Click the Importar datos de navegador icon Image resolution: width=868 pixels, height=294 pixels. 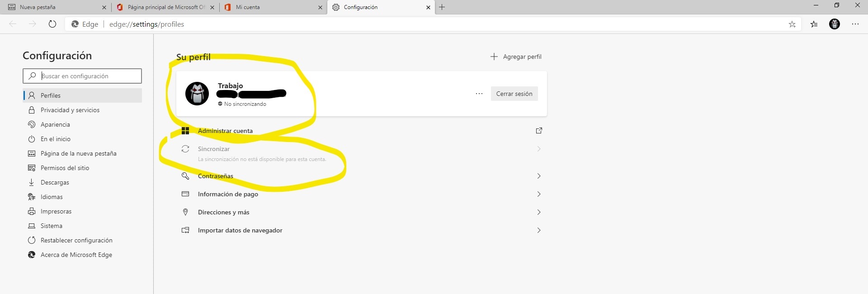185,230
